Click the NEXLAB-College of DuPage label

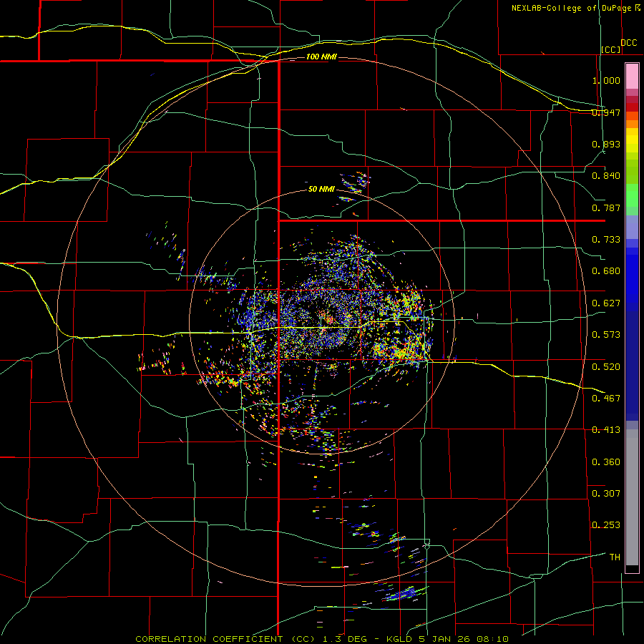click(571, 8)
